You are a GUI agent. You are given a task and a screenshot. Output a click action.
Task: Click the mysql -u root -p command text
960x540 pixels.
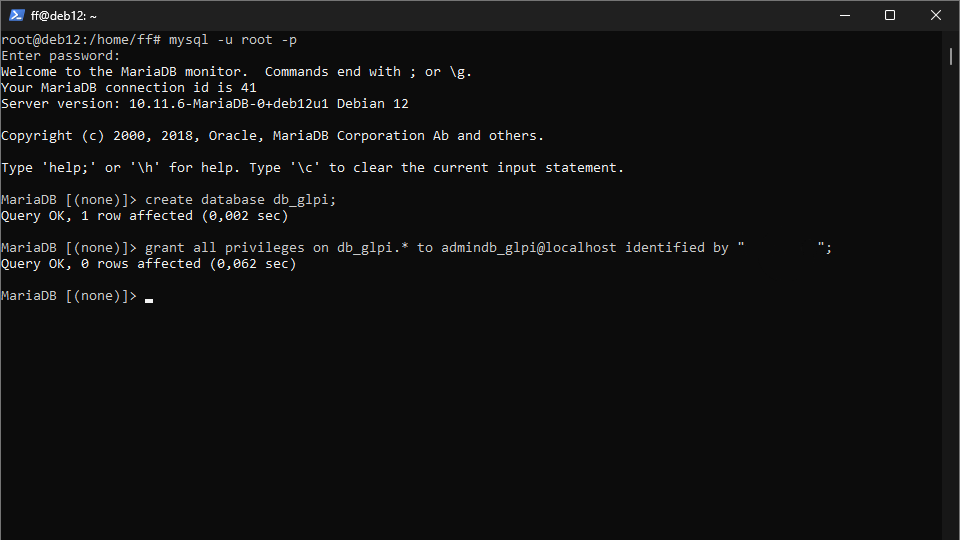click(233, 40)
